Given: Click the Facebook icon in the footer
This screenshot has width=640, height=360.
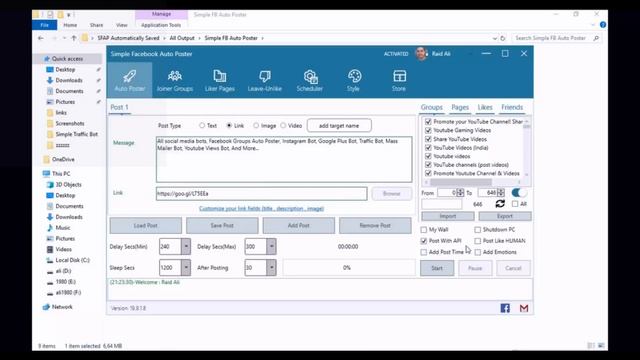Looking at the screenshot, I should pos(505,308).
